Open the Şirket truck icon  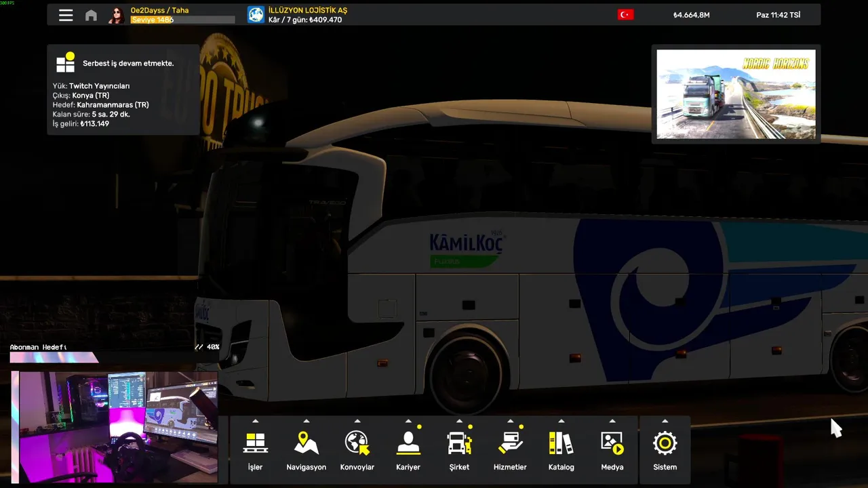pyautogui.click(x=459, y=444)
